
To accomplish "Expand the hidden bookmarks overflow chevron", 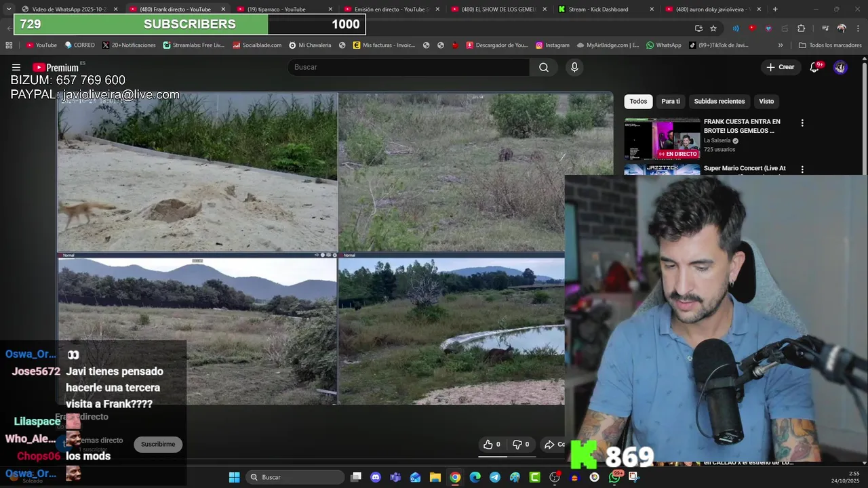I will (x=781, y=45).
